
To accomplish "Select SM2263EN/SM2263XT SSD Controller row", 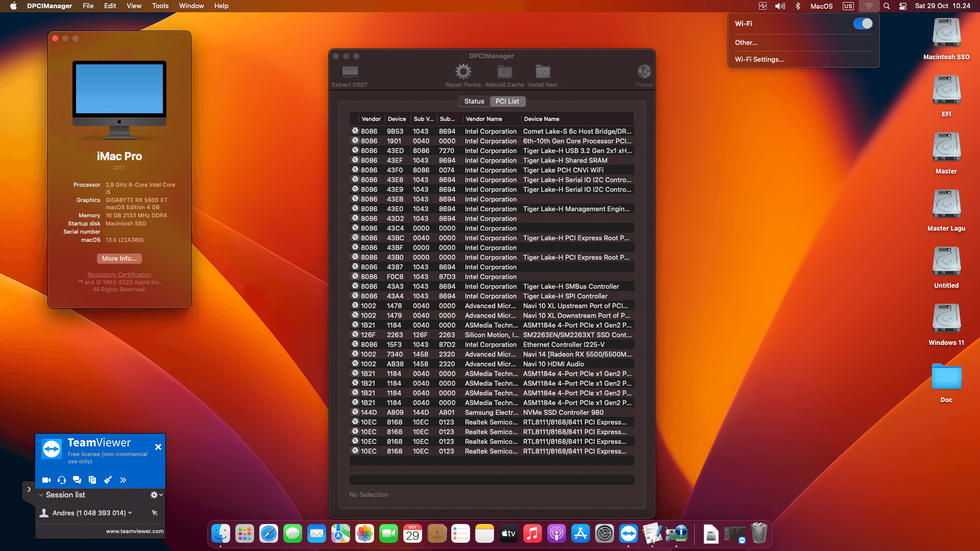I will point(492,335).
